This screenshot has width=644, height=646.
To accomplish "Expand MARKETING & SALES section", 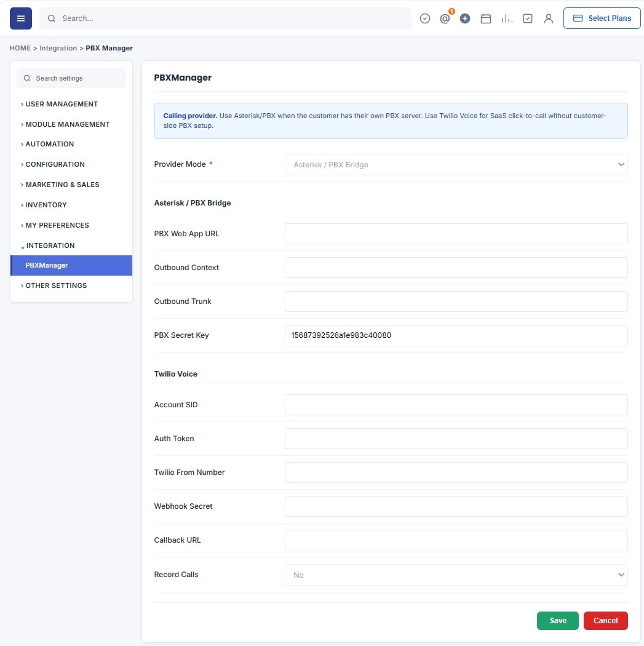I will pos(60,185).
